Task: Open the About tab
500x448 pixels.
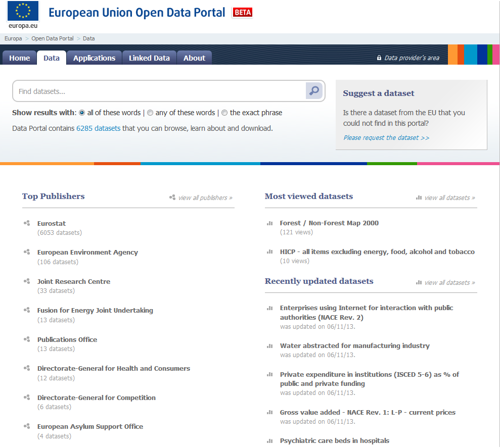Action: [x=194, y=58]
